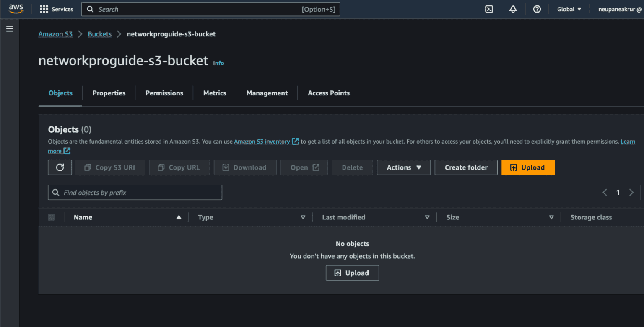
Task: Navigate to Buckets breadcrumb link
Action: pyautogui.click(x=99, y=34)
